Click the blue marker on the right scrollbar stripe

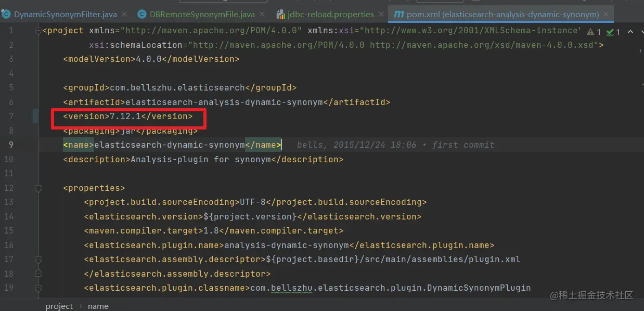pyautogui.click(x=641, y=50)
